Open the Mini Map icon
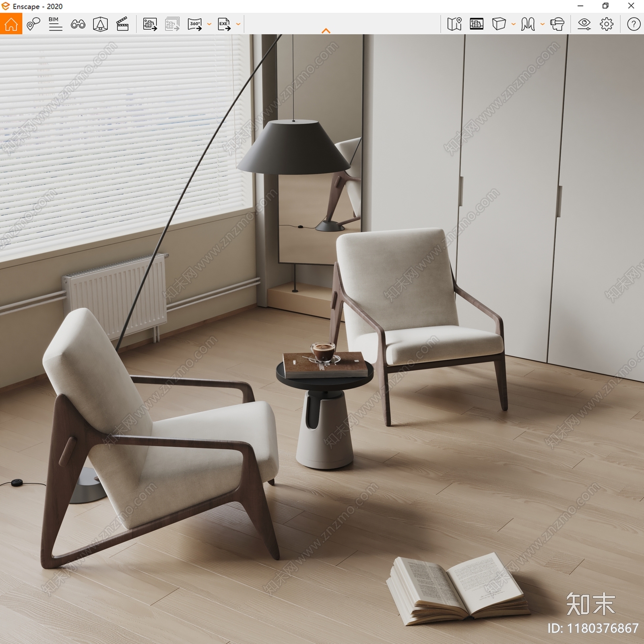644x644 pixels. click(x=454, y=24)
